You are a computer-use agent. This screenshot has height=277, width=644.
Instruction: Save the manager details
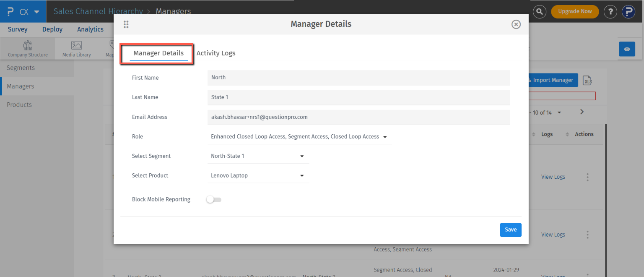[510, 230]
